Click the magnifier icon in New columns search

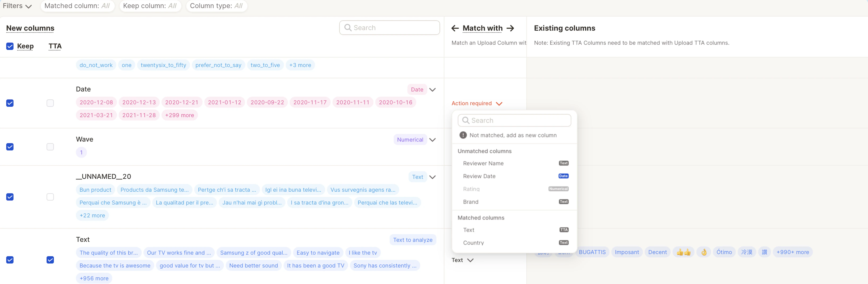pos(348,28)
